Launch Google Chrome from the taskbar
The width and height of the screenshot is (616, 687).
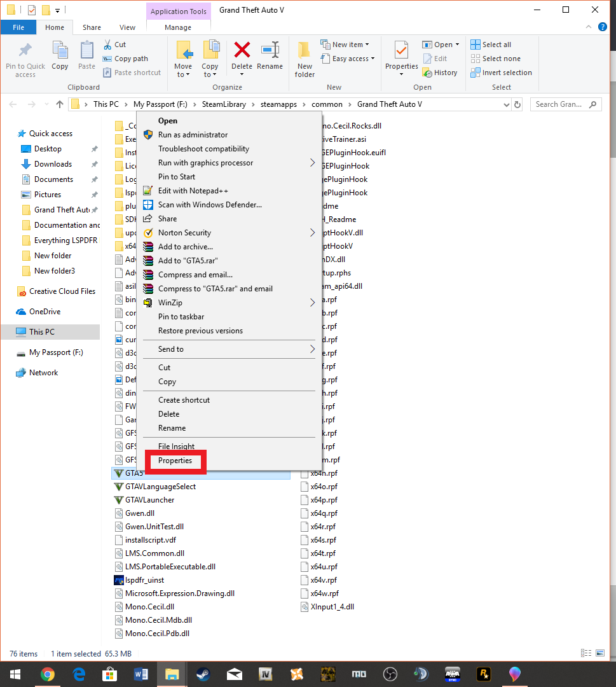47,674
